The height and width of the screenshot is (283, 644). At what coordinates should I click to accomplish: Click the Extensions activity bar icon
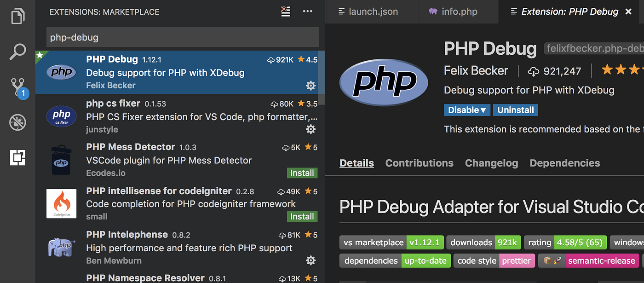point(17,158)
